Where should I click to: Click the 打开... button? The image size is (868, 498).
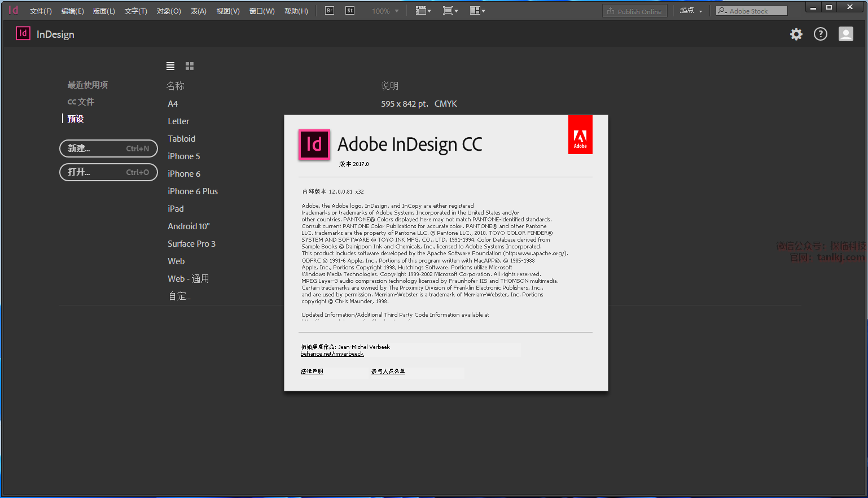pyautogui.click(x=108, y=172)
